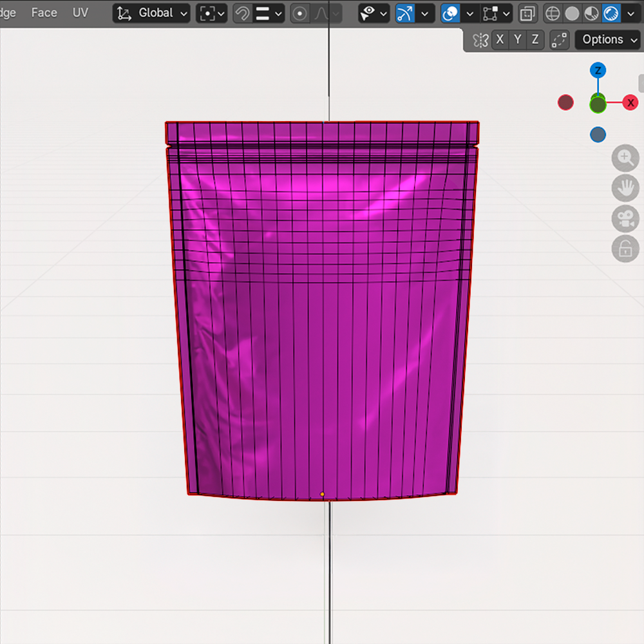Switch to rendered shading mode
The height and width of the screenshot is (644, 644).
[x=612, y=14]
